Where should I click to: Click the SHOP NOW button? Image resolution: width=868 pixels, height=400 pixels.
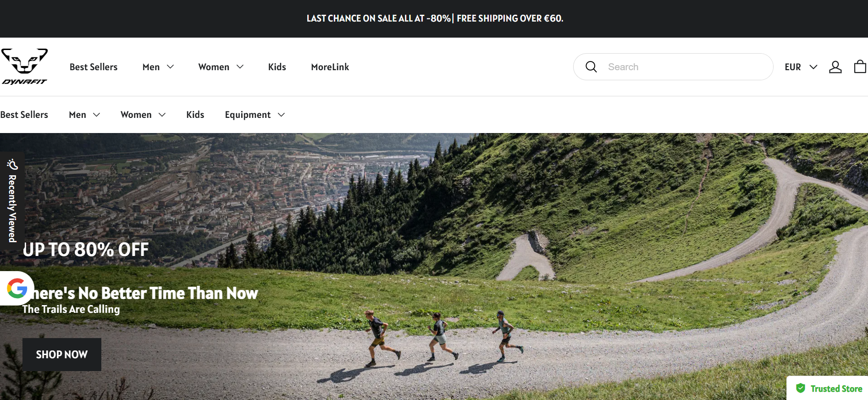62,355
